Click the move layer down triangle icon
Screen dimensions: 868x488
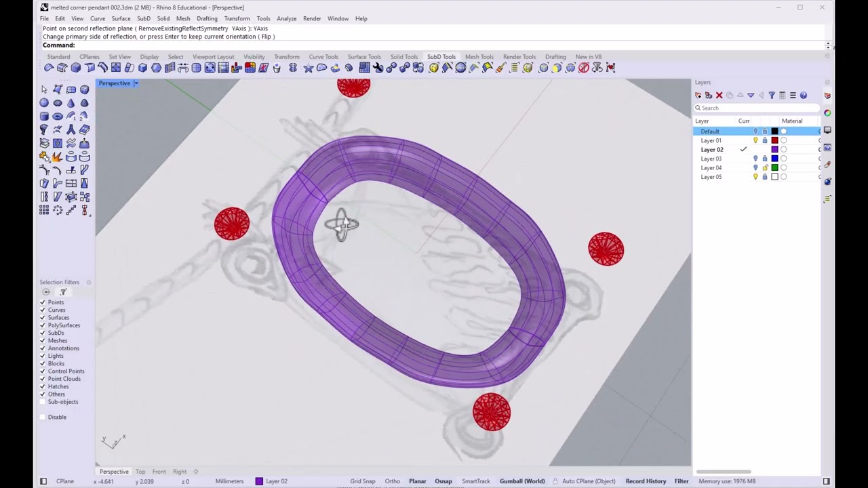point(751,95)
